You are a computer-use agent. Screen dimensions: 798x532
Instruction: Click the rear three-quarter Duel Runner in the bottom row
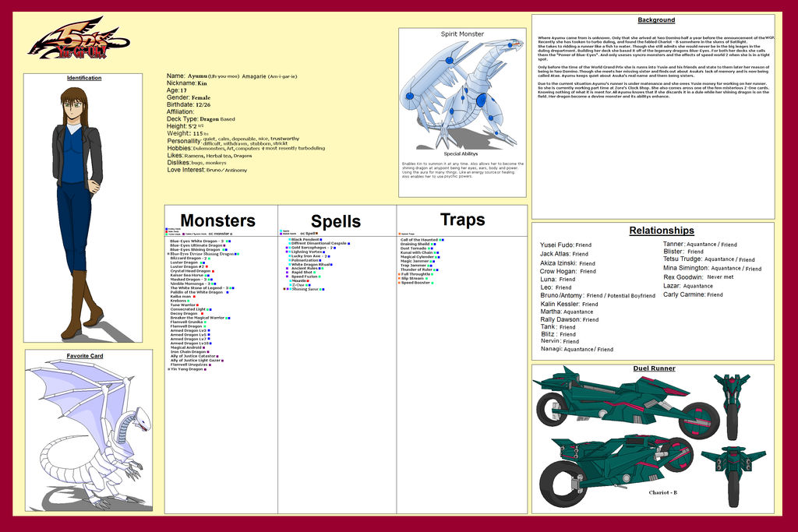(616, 473)
